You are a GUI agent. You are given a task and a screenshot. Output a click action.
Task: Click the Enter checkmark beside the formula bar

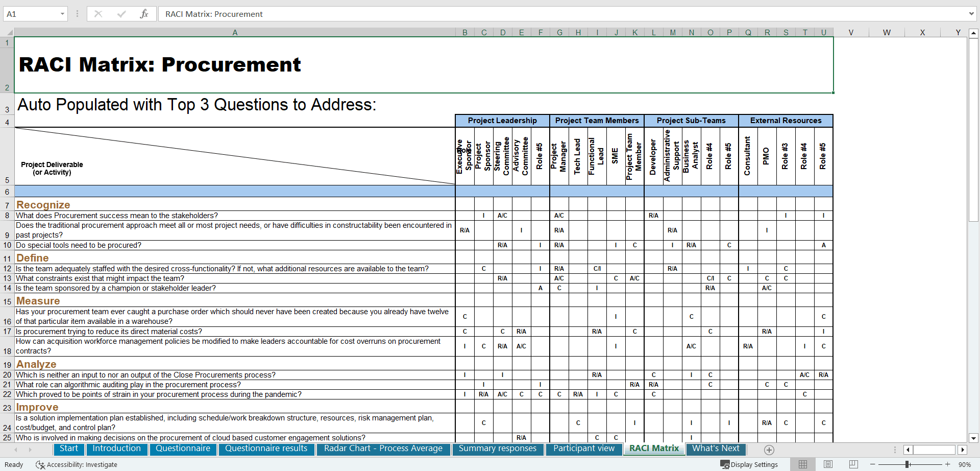[121, 14]
